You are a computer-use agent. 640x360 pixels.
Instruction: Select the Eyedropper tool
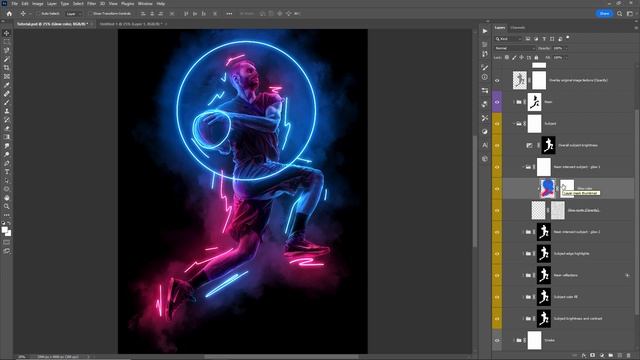click(x=7, y=85)
